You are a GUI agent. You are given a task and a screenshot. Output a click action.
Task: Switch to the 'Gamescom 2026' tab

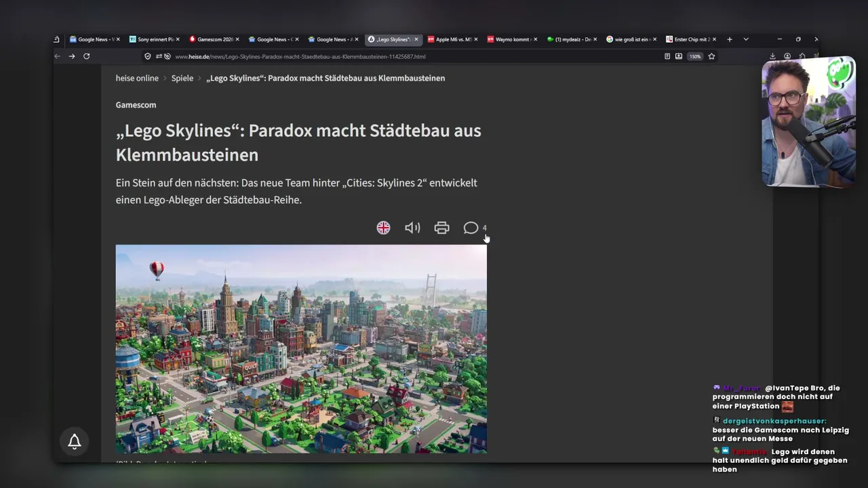214,39
